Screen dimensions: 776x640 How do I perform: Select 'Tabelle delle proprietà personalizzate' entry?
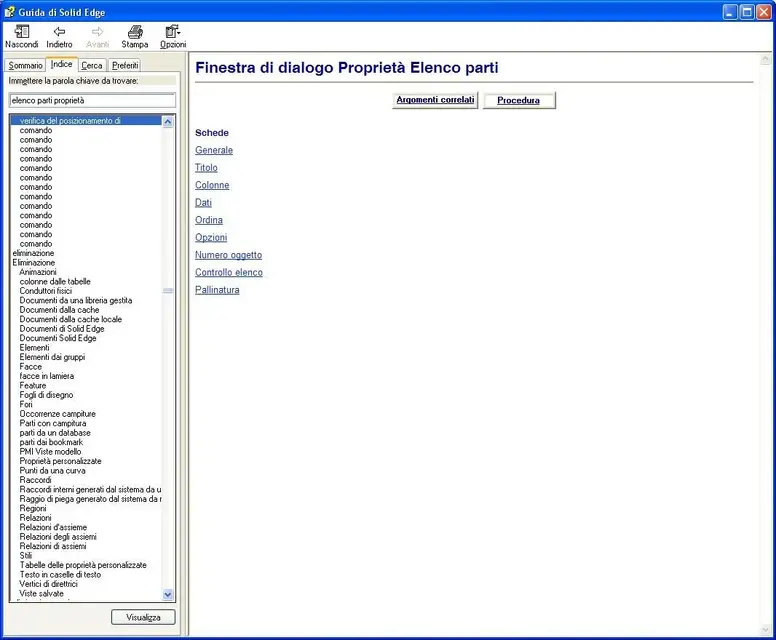83,565
